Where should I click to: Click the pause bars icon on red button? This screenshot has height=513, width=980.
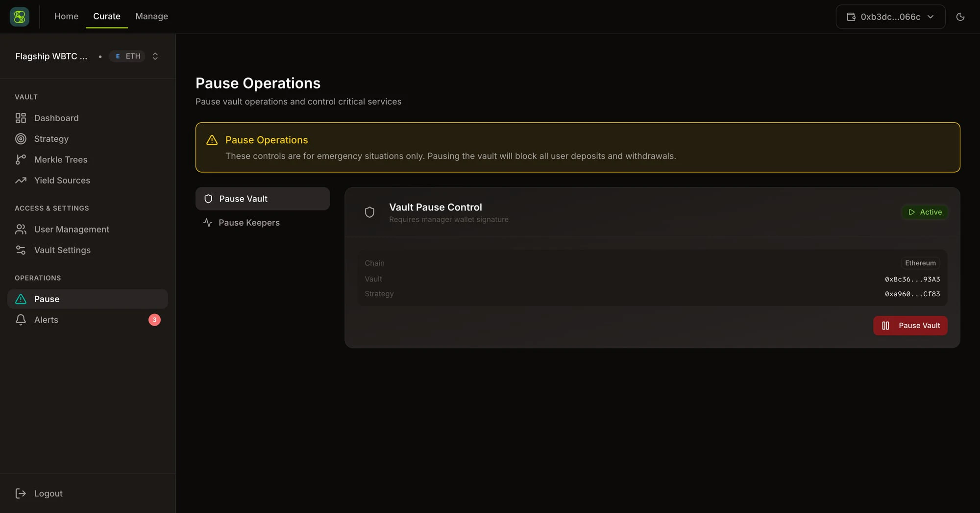click(x=885, y=326)
